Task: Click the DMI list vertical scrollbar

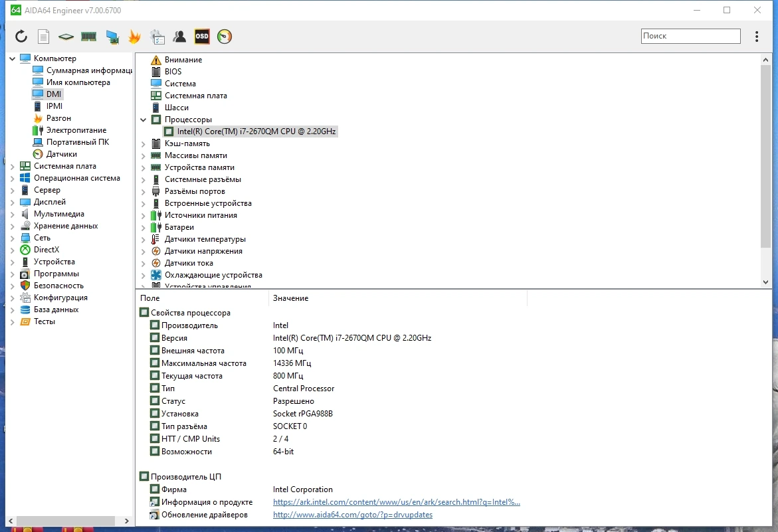Action: [765, 155]
